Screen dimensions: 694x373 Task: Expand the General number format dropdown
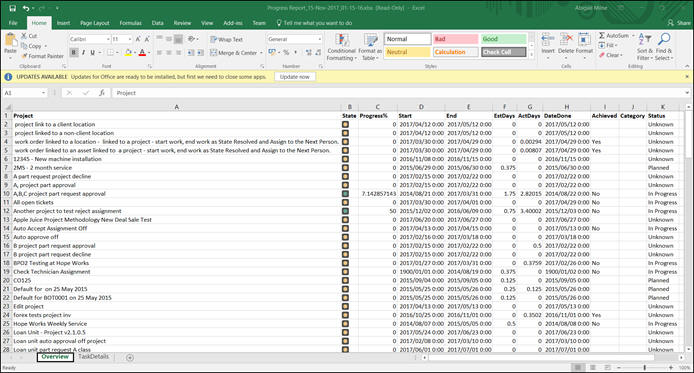[319, 39]
